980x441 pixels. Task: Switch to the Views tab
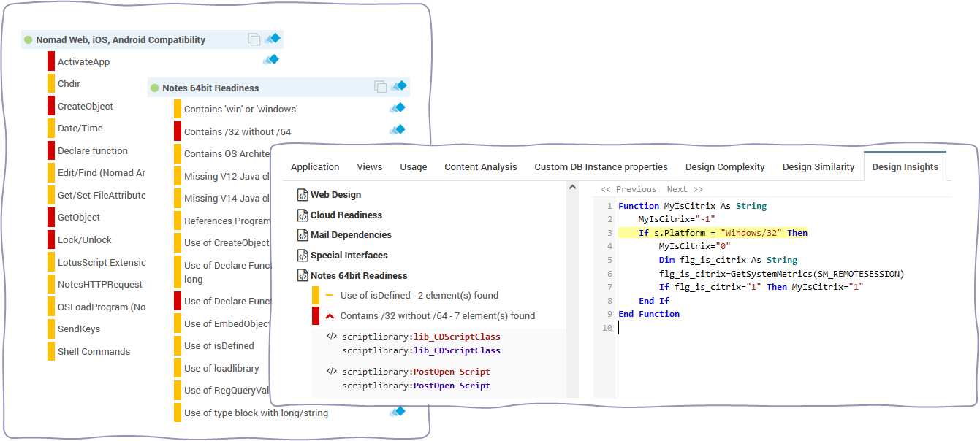click(x=370, y=167)
